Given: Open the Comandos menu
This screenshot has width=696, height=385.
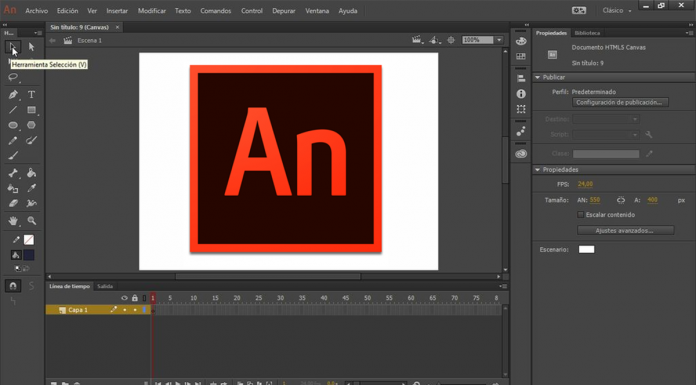Looking at the screenshot, I should click(216, 11).
